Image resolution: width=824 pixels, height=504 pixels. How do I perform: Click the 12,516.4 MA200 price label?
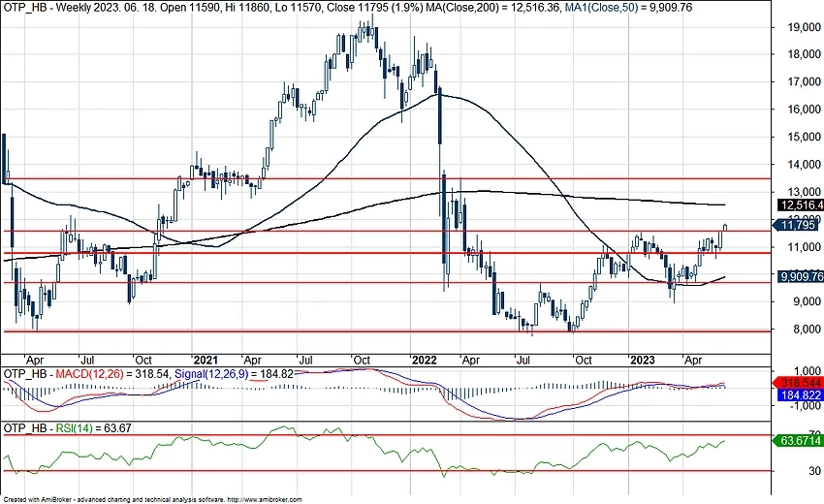[800, 205]
